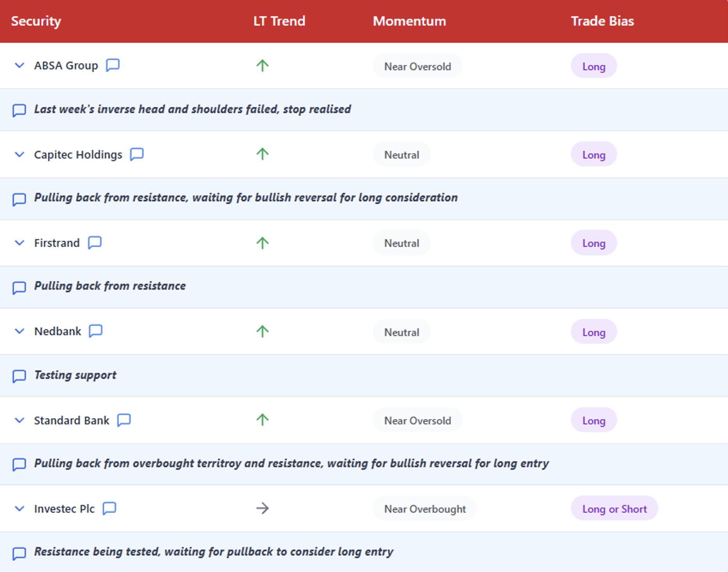Collapse the Standard Bank row chevron
The image size is (728, 572).
(x=20, y=420)
